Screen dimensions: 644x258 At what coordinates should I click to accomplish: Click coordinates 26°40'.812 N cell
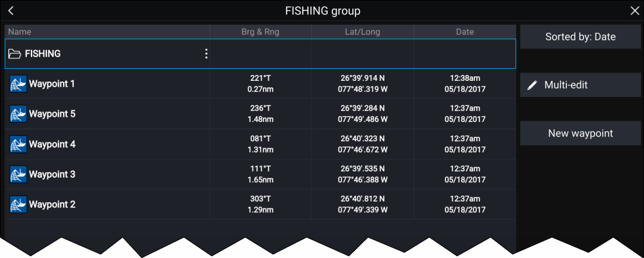[x=362, y=204]
